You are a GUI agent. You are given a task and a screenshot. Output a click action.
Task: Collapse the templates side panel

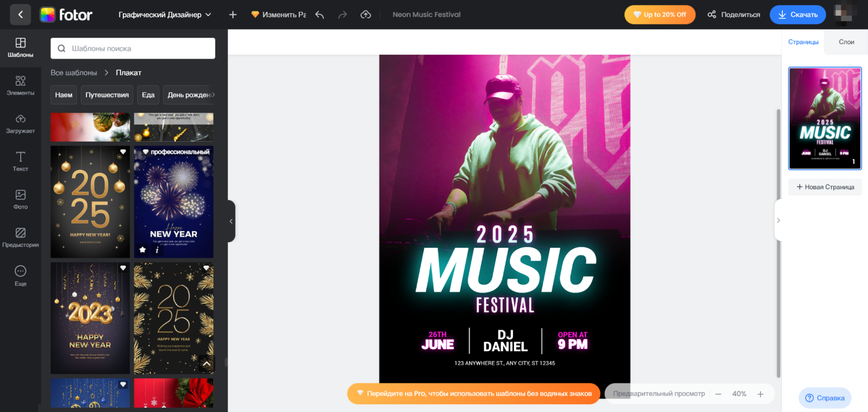click(231, 221)
